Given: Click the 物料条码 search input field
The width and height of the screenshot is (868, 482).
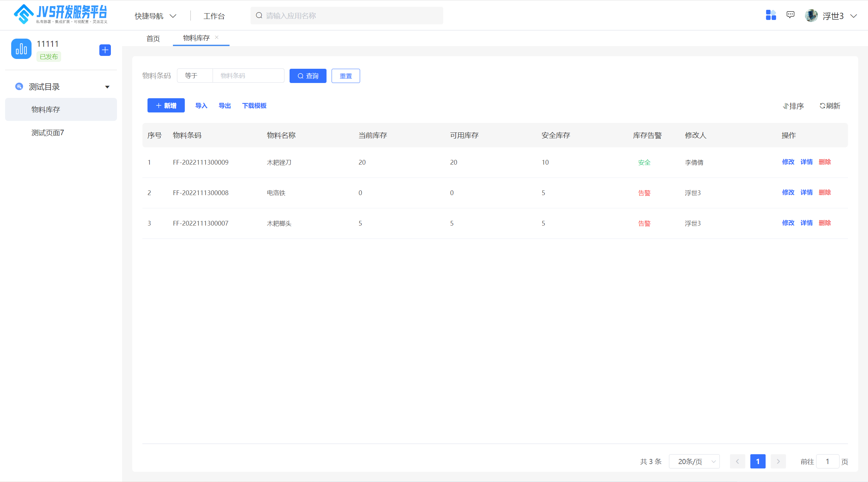Looking at the screenshot, I should point(248,76).
